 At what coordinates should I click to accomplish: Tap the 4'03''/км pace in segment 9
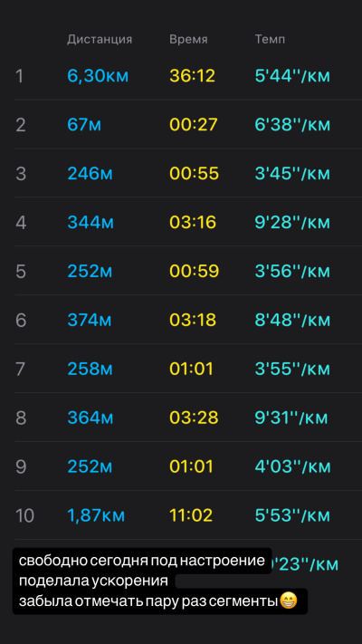292,467
